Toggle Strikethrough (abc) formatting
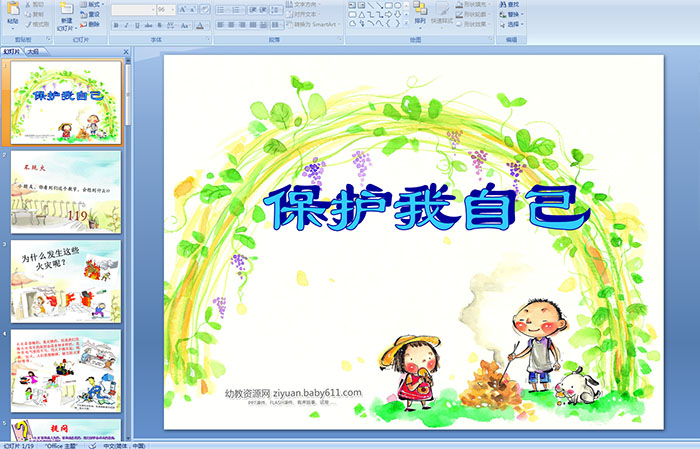Viewport: 700px width, 449px height. (148, 25)
